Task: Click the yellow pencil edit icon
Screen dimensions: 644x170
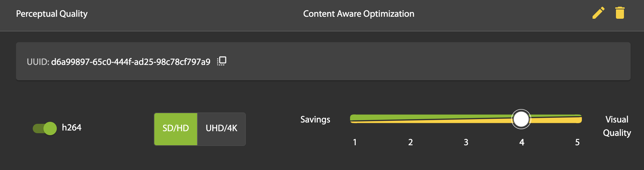Action: click(x=598, y=13)
